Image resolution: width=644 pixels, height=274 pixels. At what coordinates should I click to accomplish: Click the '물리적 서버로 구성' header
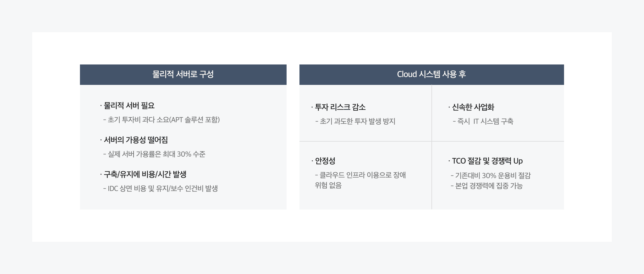(183, 74)
